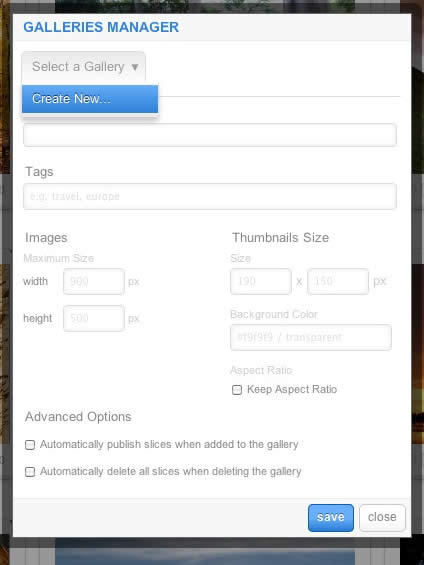Enable the Keep Aspect Ratio checkbox

(237, 390)
